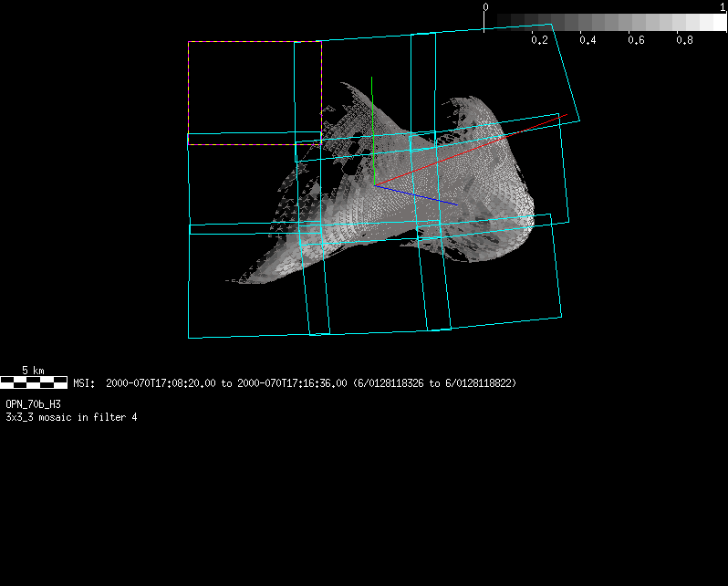Screen dimensions: 728x586
Task: Click the 0.6 colorbar tick label
Action: (x=636, y=41)
